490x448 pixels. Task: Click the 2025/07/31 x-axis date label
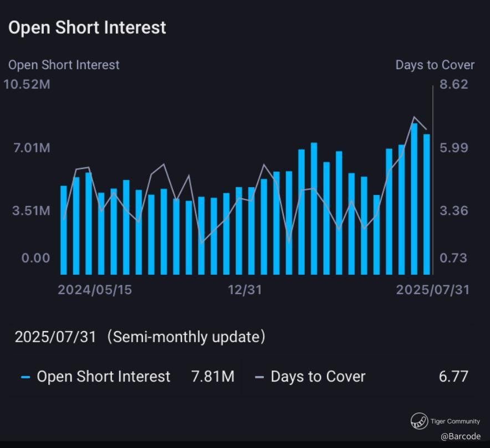tap(432, 290)
